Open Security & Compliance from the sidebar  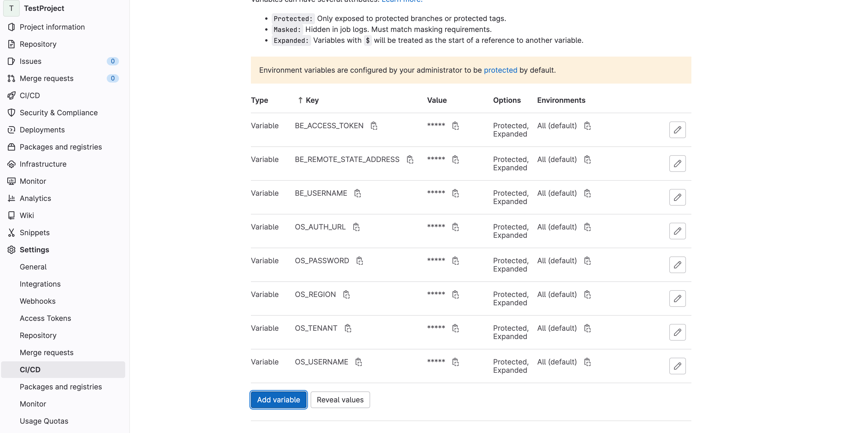(x=59, y=112)
